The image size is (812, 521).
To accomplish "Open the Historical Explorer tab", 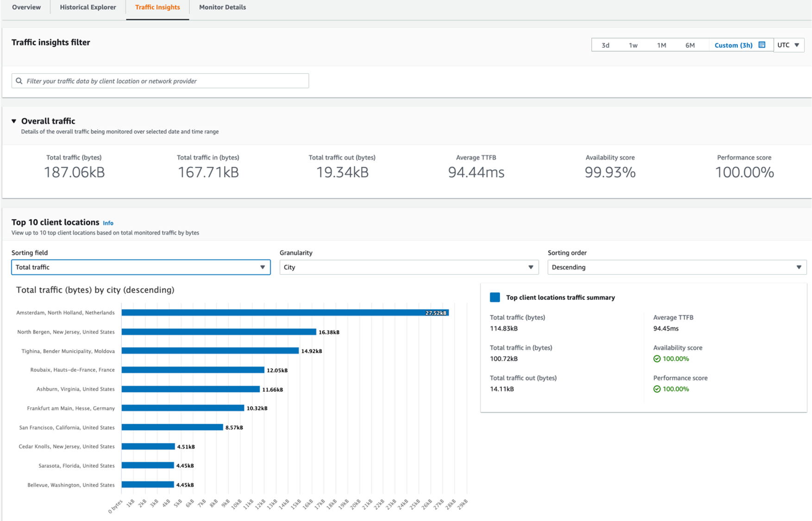I will 88,7.
